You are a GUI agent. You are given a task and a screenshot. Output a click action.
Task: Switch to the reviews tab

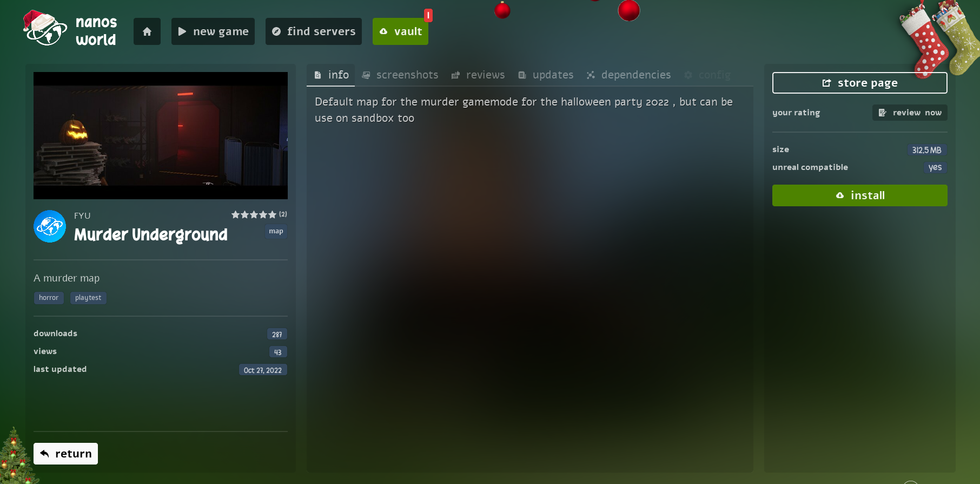(478, 75)
